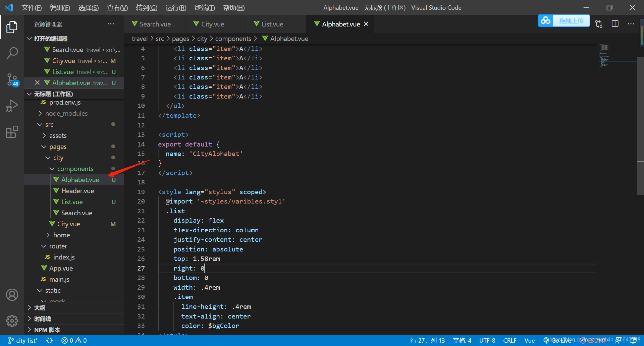This screenshot has height=346, width=644.
Task: Open the Extensions view
Action: [12, 132]
